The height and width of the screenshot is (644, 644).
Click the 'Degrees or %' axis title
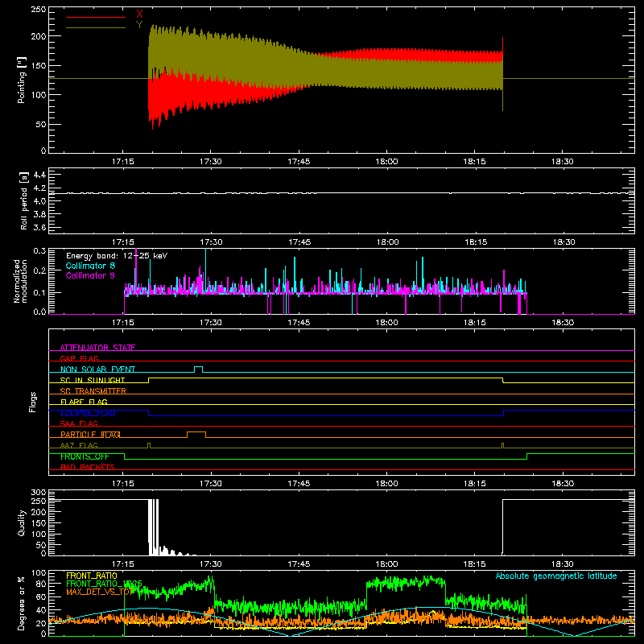click(22, 603)
